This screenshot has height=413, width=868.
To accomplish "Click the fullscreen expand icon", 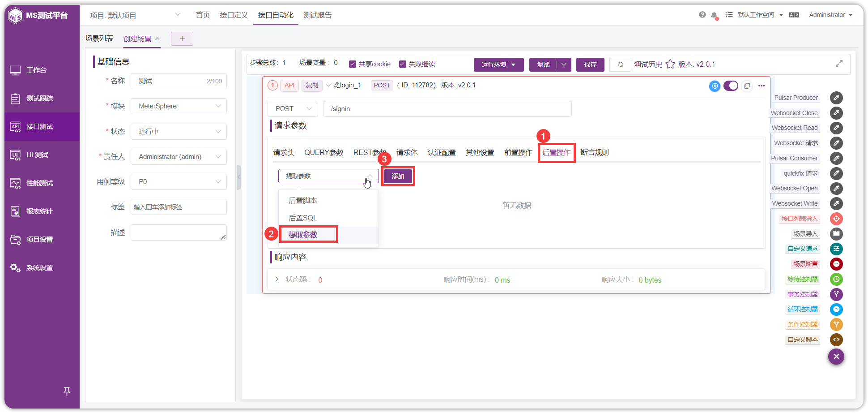I will click(839, 64).
